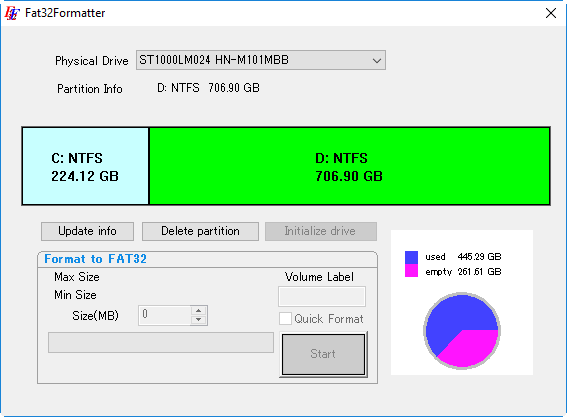Click the format progress bar
567x417 pixels.
point(161,342)
